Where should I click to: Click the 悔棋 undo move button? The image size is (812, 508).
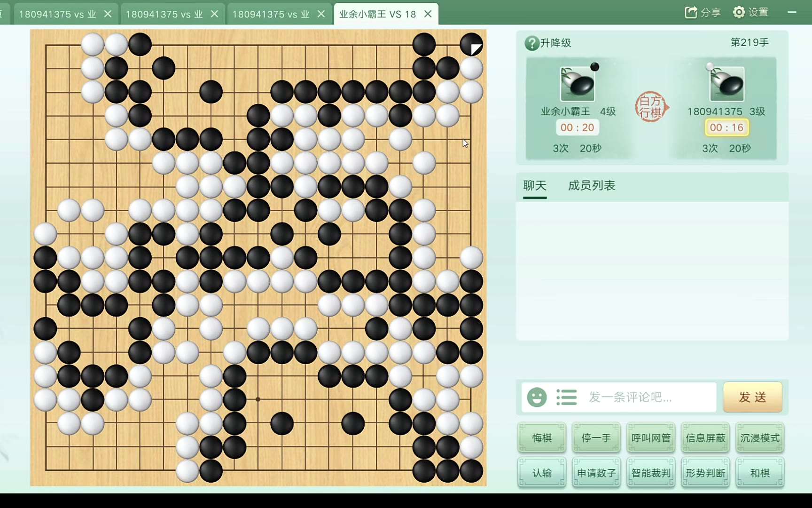(x=542, y=438)
